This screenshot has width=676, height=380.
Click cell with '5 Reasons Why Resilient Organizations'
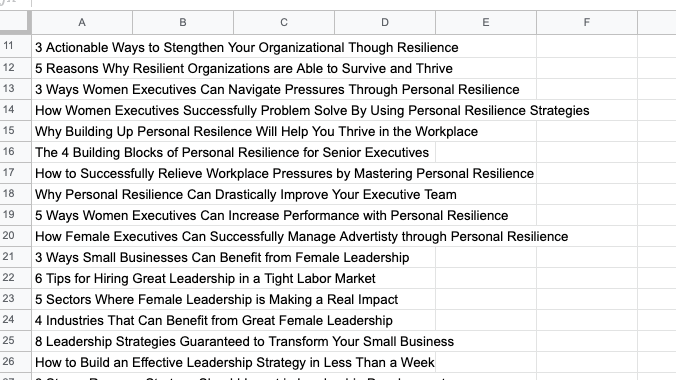[x=82, y=68]
